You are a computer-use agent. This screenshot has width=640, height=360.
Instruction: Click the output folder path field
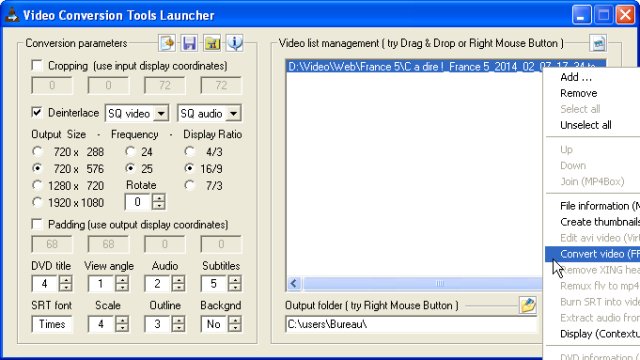411,324
